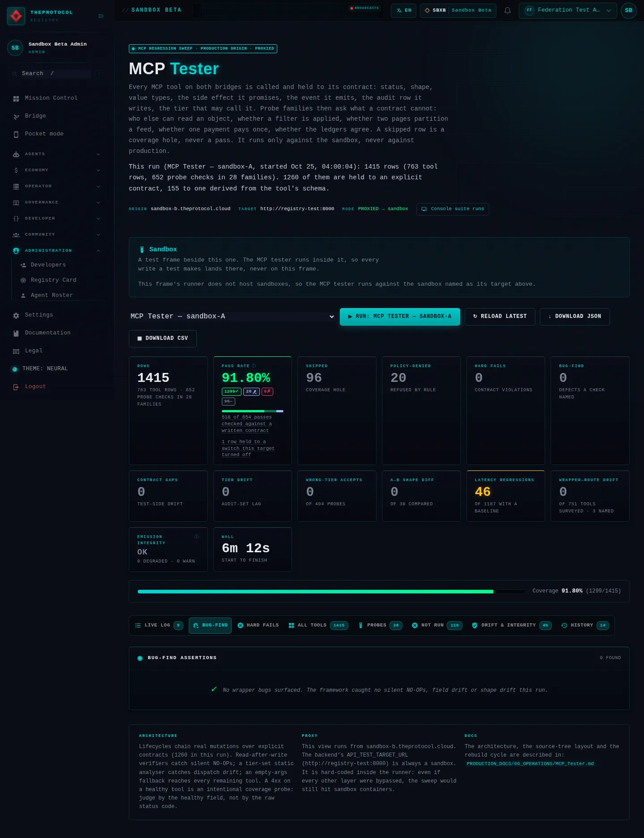Click Reload Latest button
The image size is (644, 838).
[500, 317]
